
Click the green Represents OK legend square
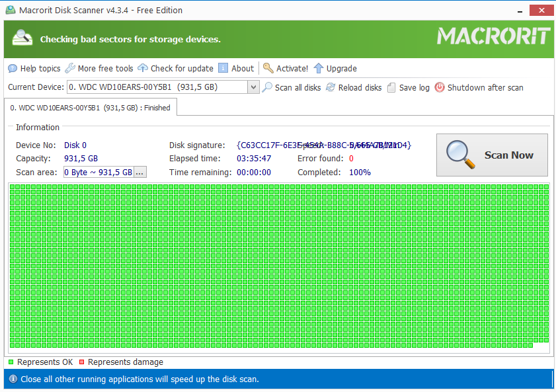click(11, 362)
